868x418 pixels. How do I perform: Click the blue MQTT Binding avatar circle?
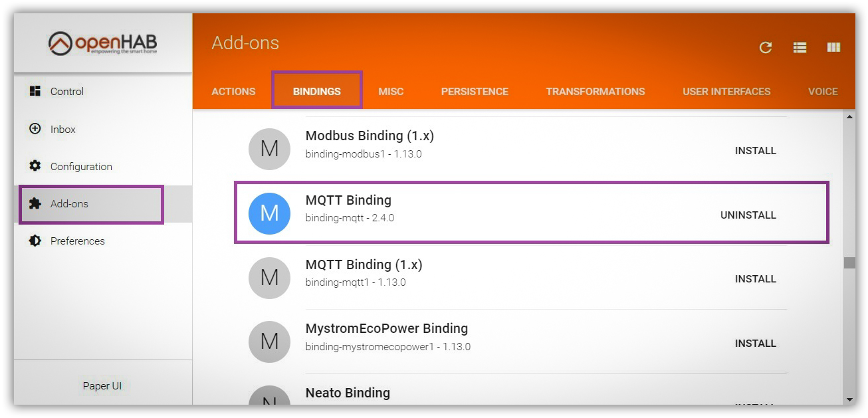point(269,213)
